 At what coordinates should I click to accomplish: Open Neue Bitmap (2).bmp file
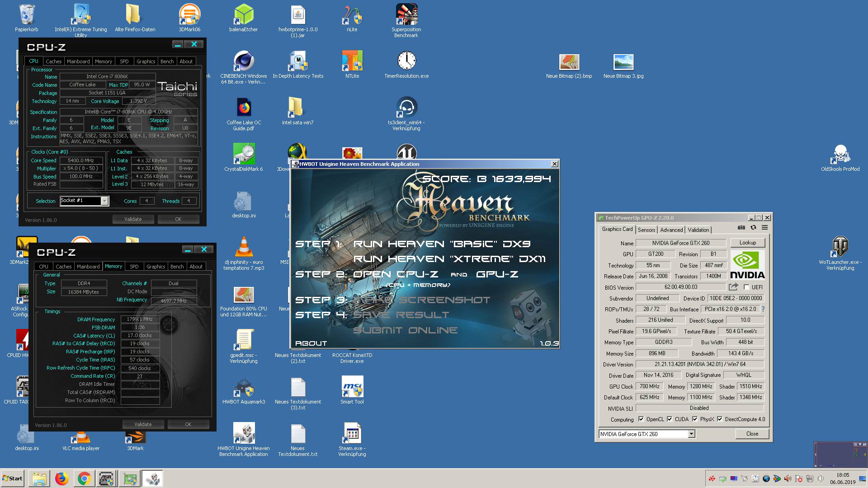[569, 66]
